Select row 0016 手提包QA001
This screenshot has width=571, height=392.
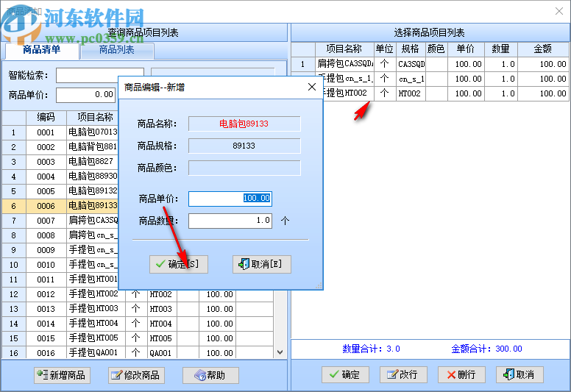coord(138,352)
